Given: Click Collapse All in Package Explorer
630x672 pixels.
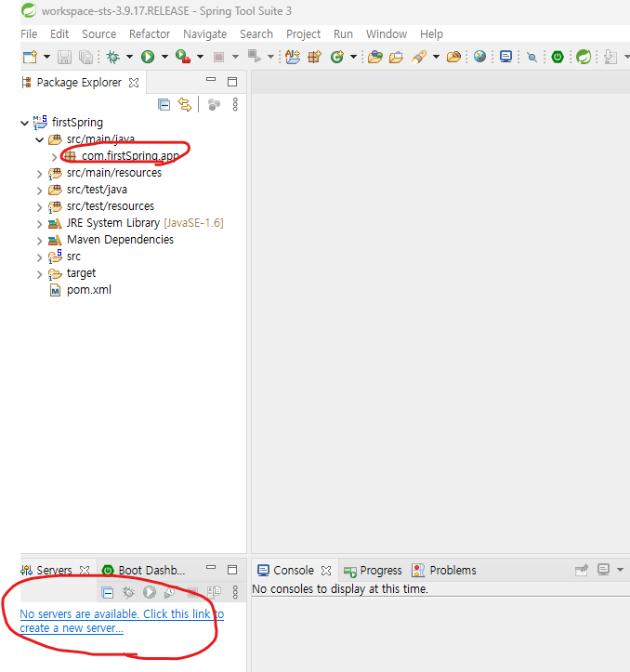Looking at the screenshot, I should 164,105.
